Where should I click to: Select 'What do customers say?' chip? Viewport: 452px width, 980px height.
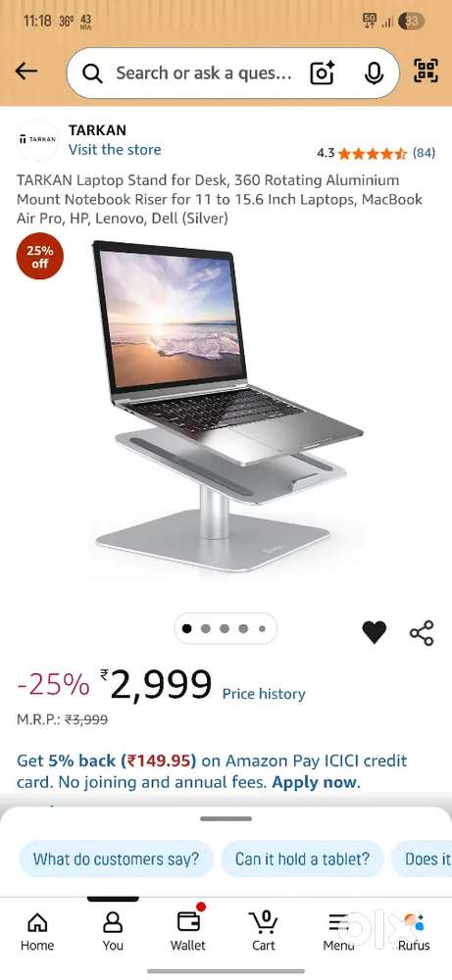(x=117, y=858)
